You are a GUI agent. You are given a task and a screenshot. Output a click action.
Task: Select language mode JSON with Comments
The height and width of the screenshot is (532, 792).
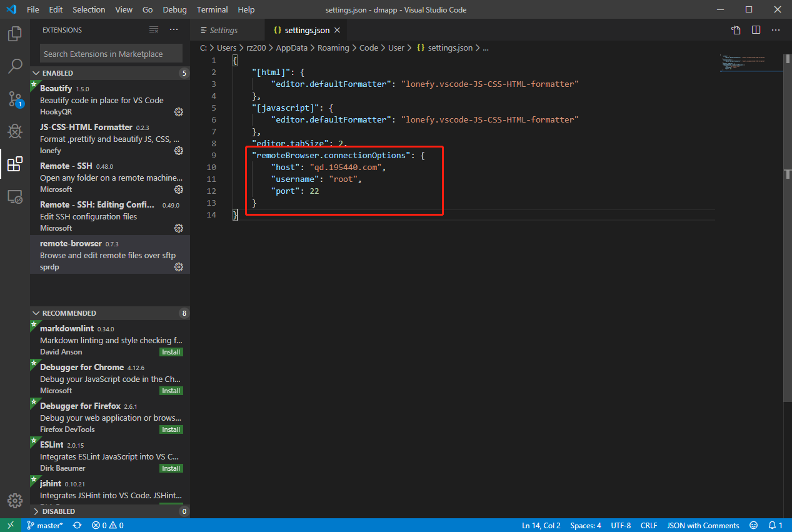pyautogui.click(x=703, y=526)
